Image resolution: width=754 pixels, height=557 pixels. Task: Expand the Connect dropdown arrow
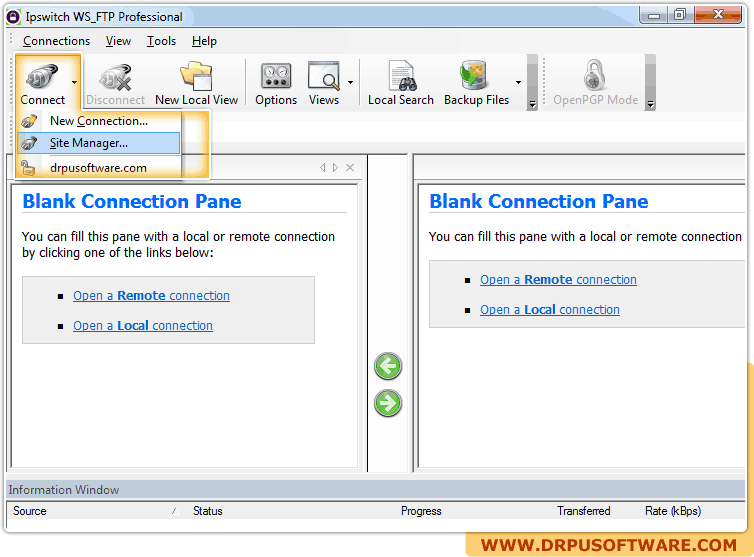tap(74, 82)
